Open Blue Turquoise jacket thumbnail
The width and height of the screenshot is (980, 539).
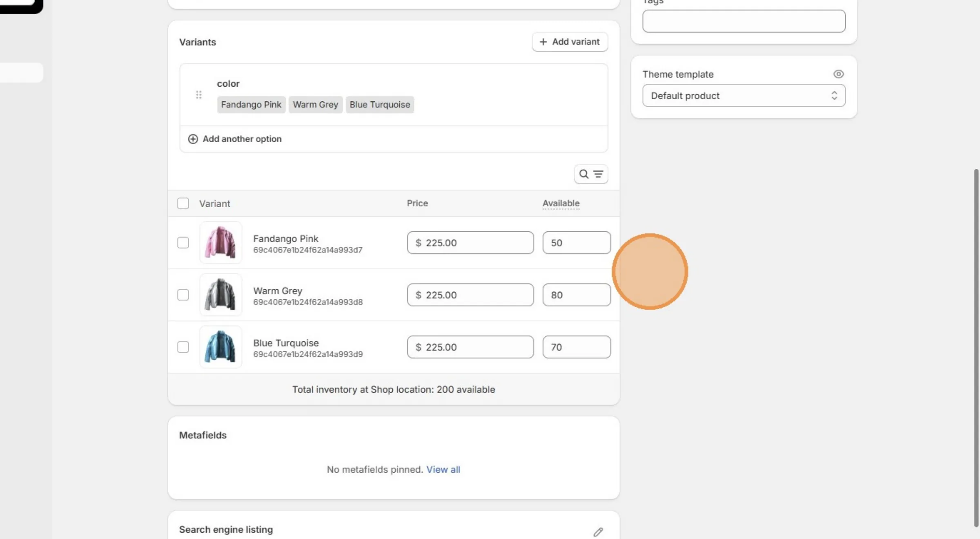[x=220, y=347]
